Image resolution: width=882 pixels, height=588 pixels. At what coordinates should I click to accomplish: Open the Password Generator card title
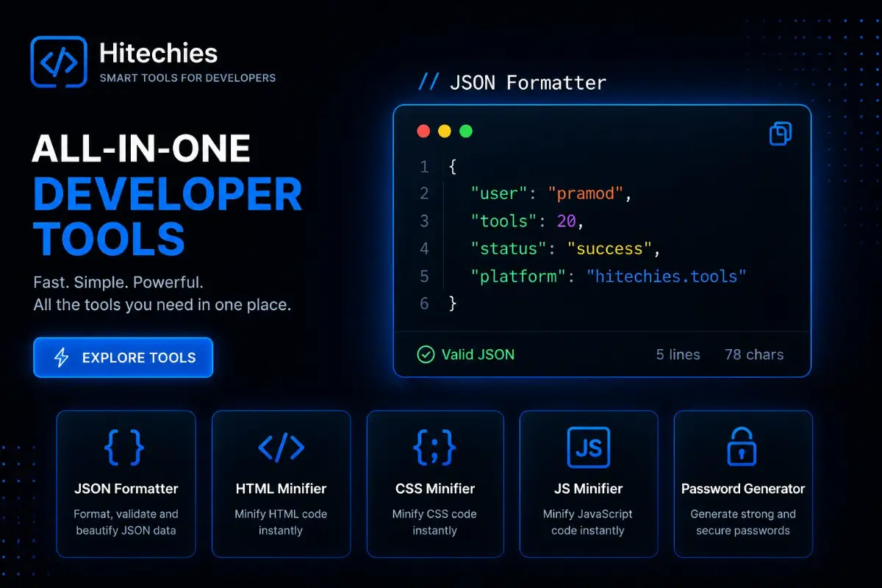pyautogui.click(x=743, y=489)
